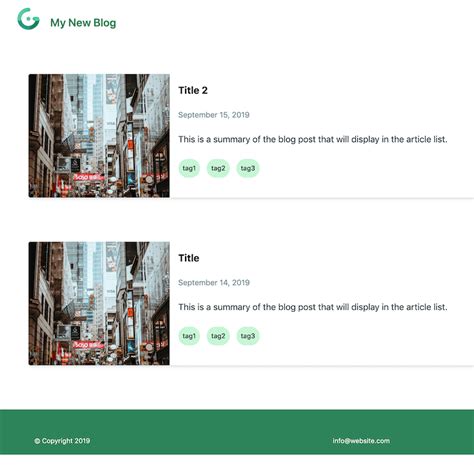The width and height of the screenshot is (474, 474).
Task: Click the Copyright 2019 footer text
Action: tap(62, 441)
